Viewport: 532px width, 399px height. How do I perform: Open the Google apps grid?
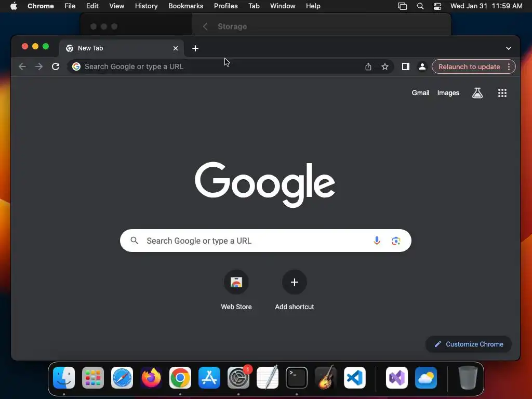coord(502,92)
